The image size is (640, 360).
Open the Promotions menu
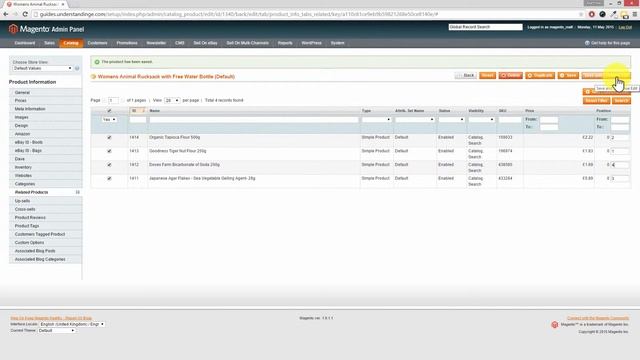pos(127,43)
